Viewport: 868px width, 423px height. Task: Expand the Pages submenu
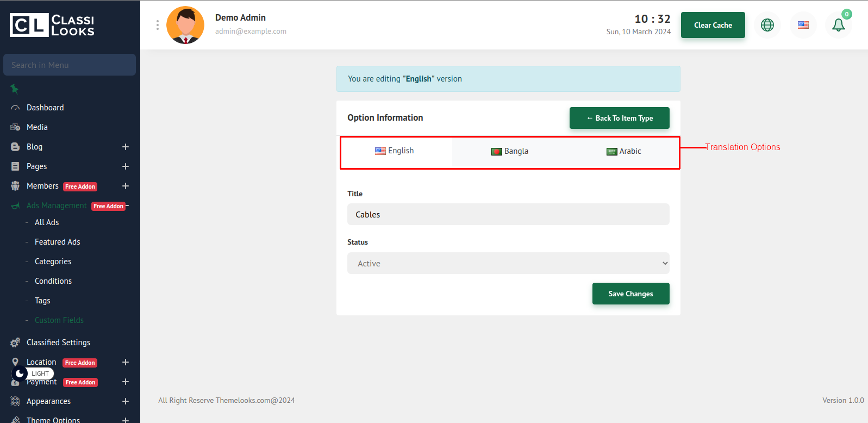pos(126,166)
